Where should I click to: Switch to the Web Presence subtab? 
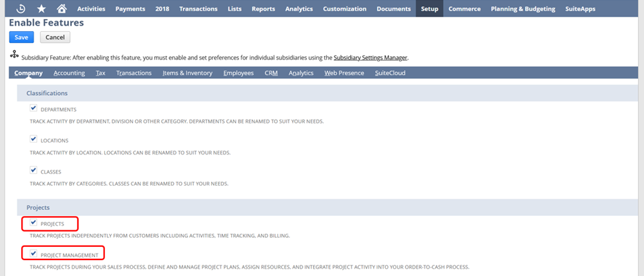click(344, 73)
